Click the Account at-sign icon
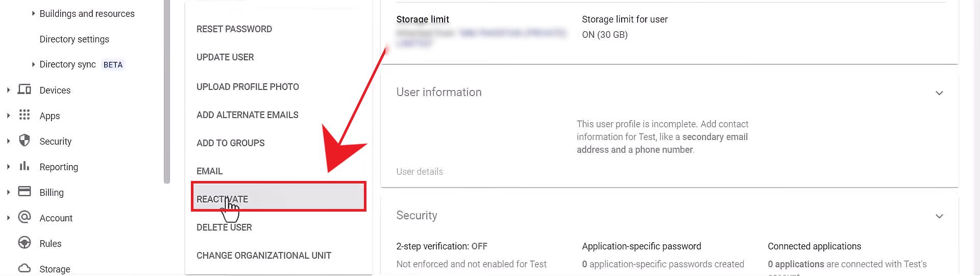The width and height of the screenshot is (980, 276). (x=24, y=217)
